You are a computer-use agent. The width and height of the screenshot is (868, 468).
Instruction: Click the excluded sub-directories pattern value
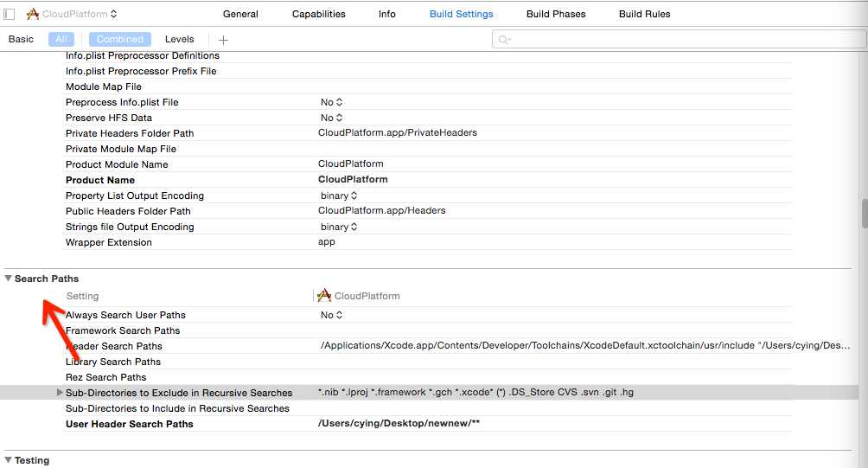pyautogui.click(x=475, y=392)
